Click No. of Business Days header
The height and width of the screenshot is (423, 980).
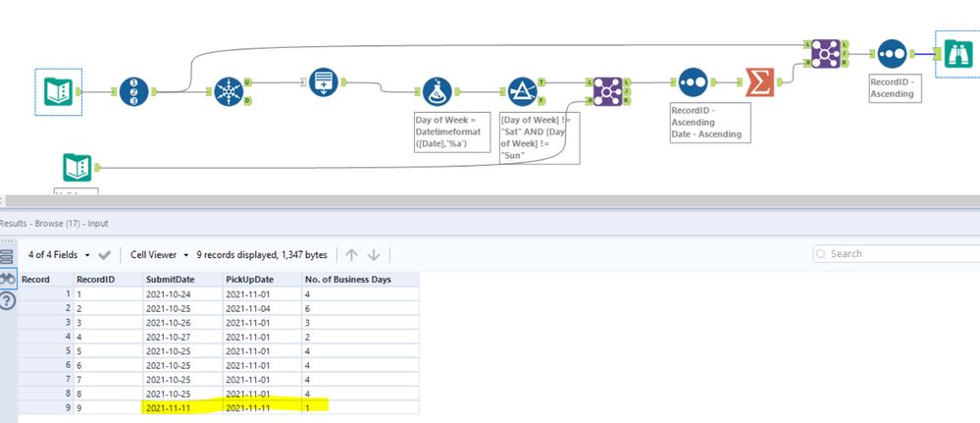[360, 279]
